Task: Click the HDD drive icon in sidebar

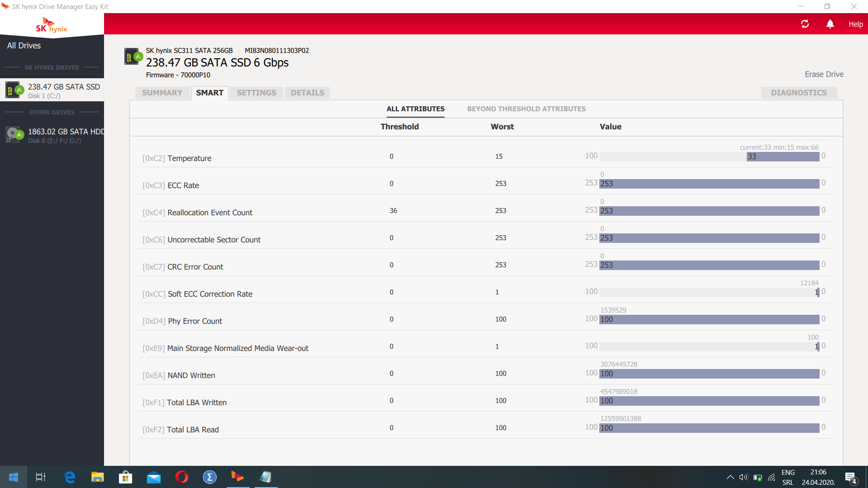Action: tap(14, 135)
